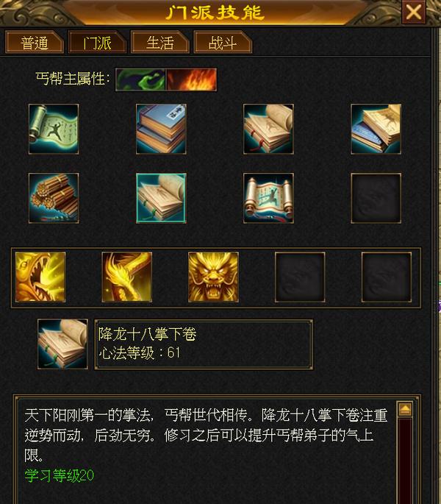Select the roaring dragon breath skill
441x504 pixels.
click(40, 277)
